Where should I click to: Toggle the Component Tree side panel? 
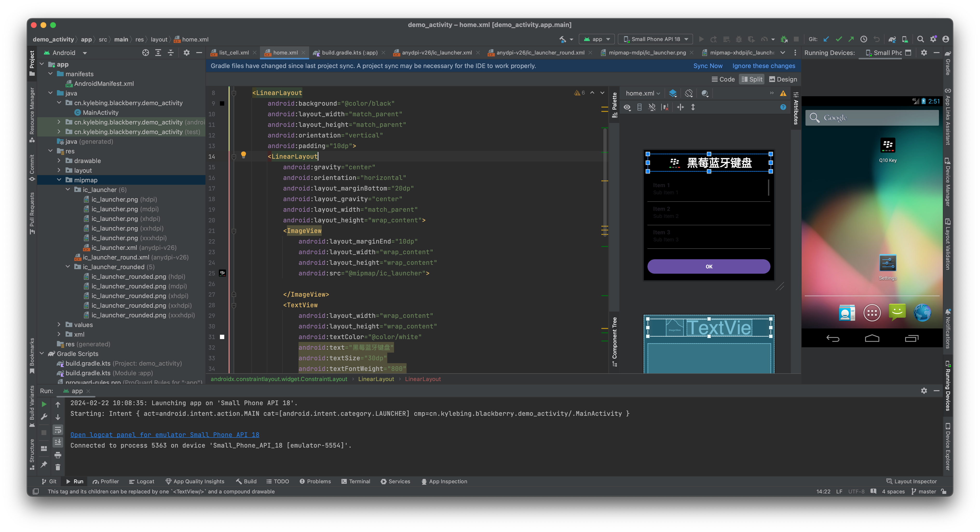(614, 342)
